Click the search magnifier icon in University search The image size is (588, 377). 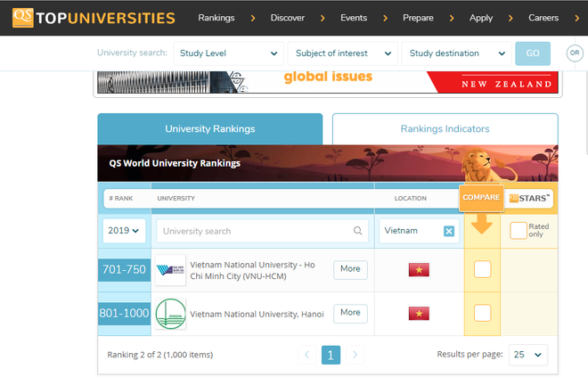358,231
